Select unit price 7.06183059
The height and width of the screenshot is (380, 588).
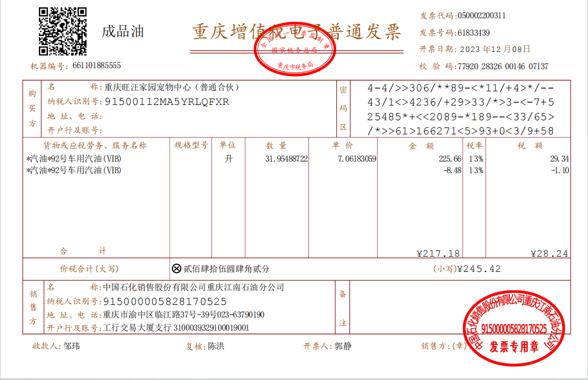click(x=357, y=159)
